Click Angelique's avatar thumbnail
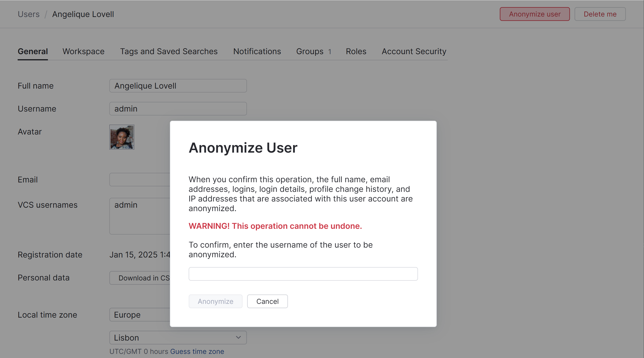Screen dimensions: 644x358 [x=122, y=137]
